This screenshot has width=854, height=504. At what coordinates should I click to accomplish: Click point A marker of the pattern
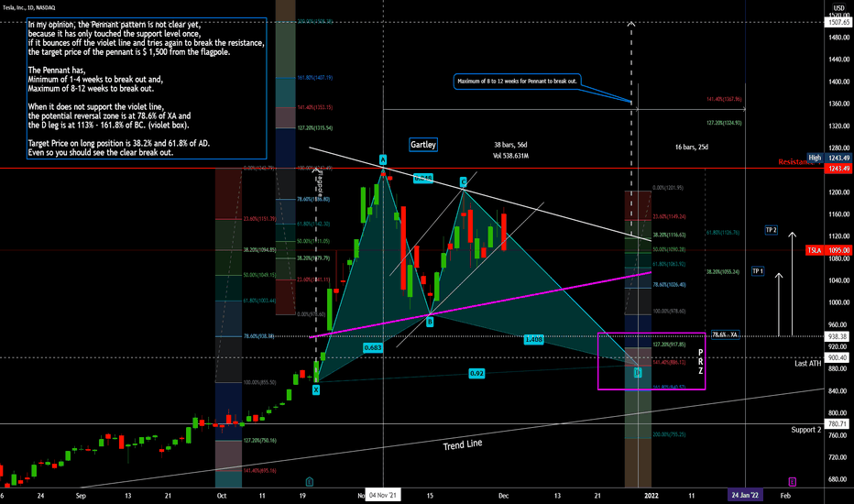[x=383, y=160]
